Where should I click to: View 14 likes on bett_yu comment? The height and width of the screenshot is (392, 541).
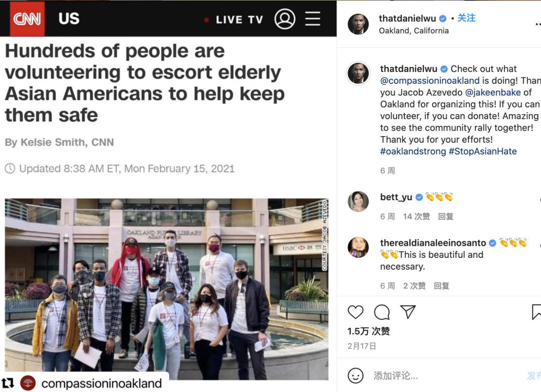tap(416, 216)
